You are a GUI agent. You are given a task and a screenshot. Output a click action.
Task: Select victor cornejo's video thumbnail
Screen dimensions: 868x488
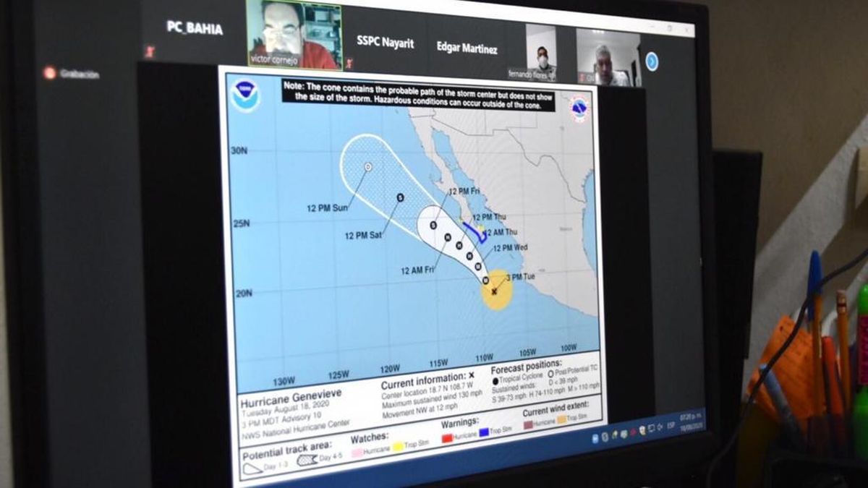(294, 34)
